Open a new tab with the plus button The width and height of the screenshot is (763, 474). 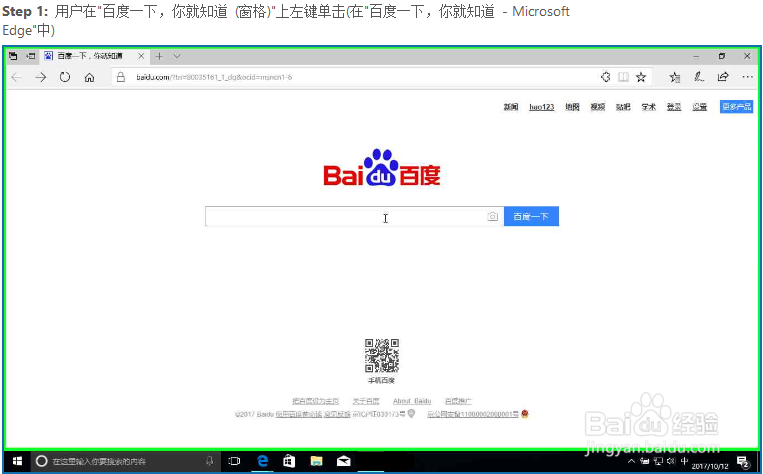(159, 56)
